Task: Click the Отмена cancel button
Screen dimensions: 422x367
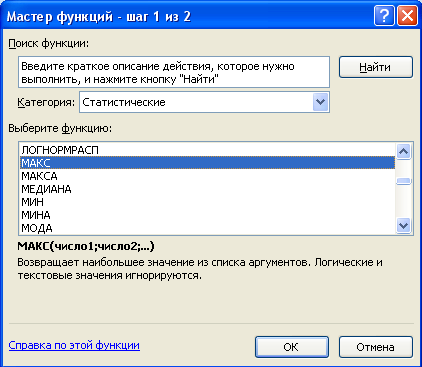Action: [376, 347]
